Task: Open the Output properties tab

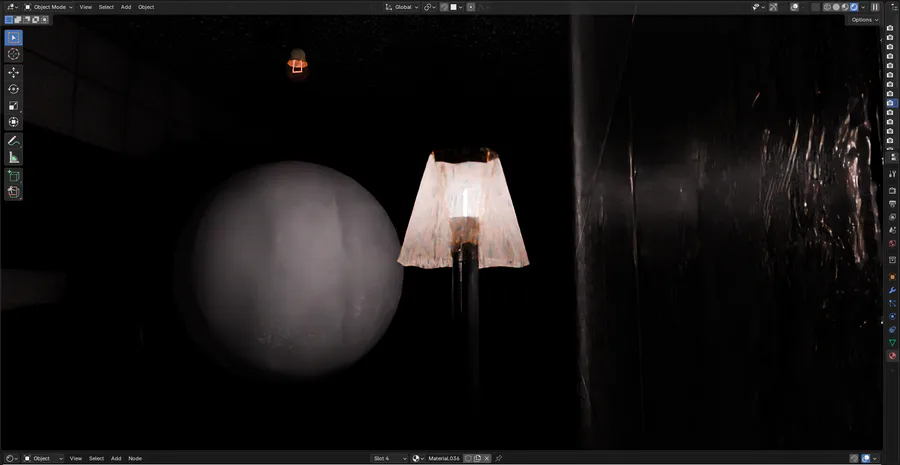Action: (893, 204)
